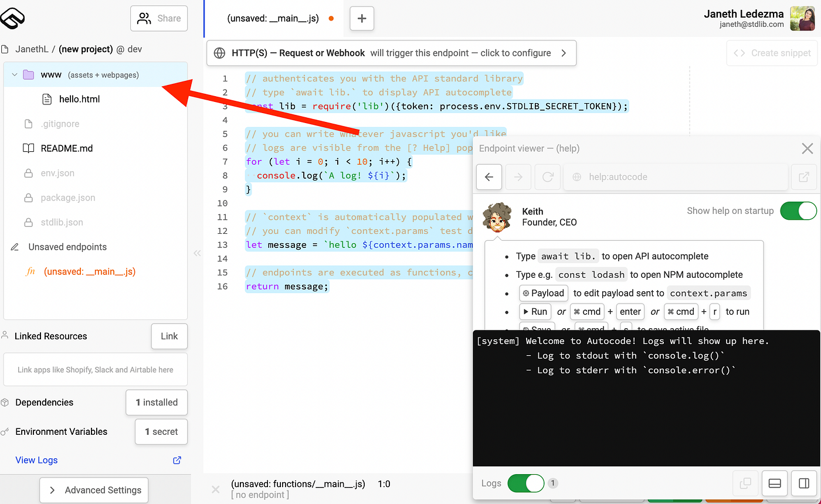
Task: Collapse the file sidebar with double-chevron icon
Action: pyautogui.click(x=197, y=253)
